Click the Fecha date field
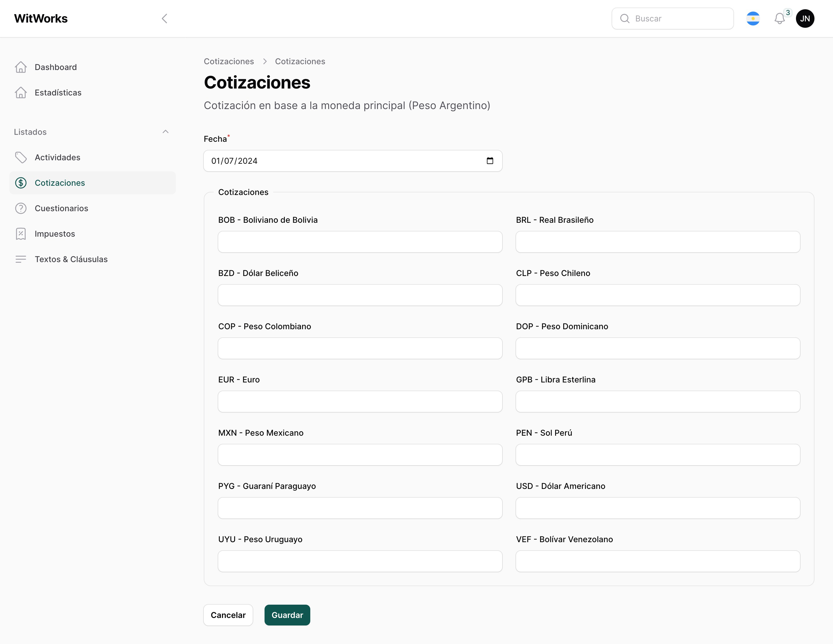The image size is (833, 644). [353, 161]
